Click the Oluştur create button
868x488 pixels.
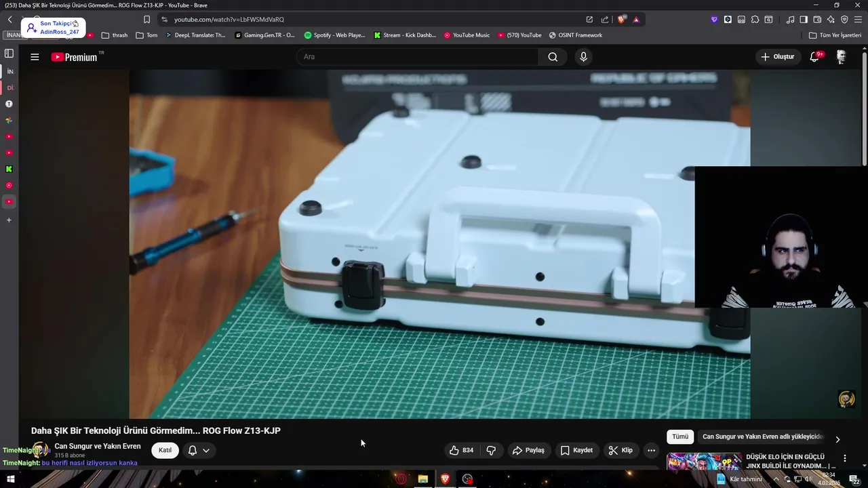(777, 57)
